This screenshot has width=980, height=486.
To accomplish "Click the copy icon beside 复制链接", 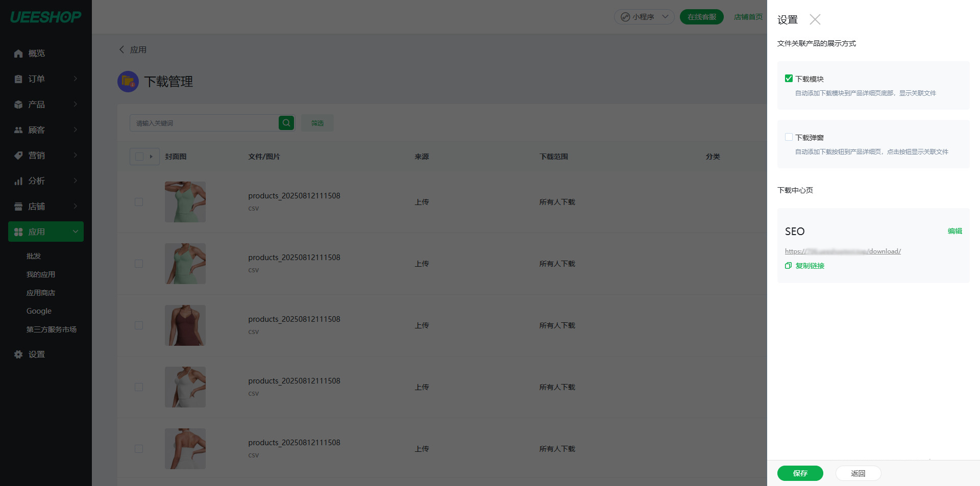I will (x=789, y=266).
